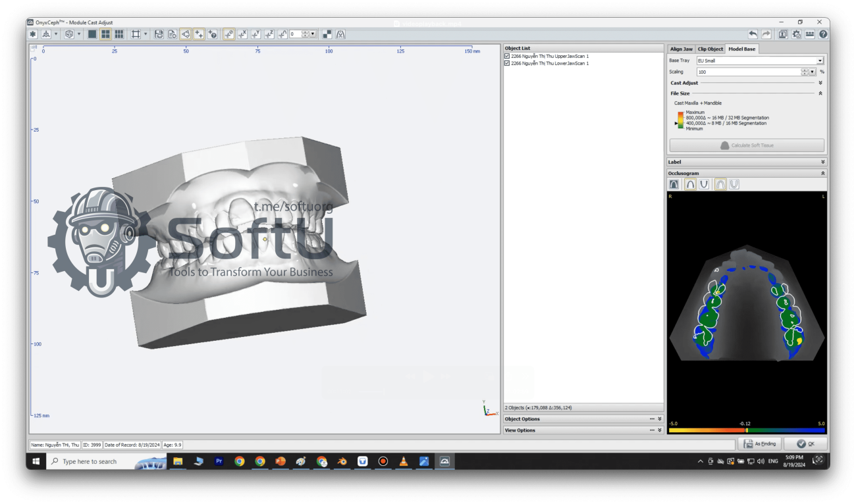Select the Nguyễn Thị Thu UpperJawScan 1 row

[x=550, y=57]
